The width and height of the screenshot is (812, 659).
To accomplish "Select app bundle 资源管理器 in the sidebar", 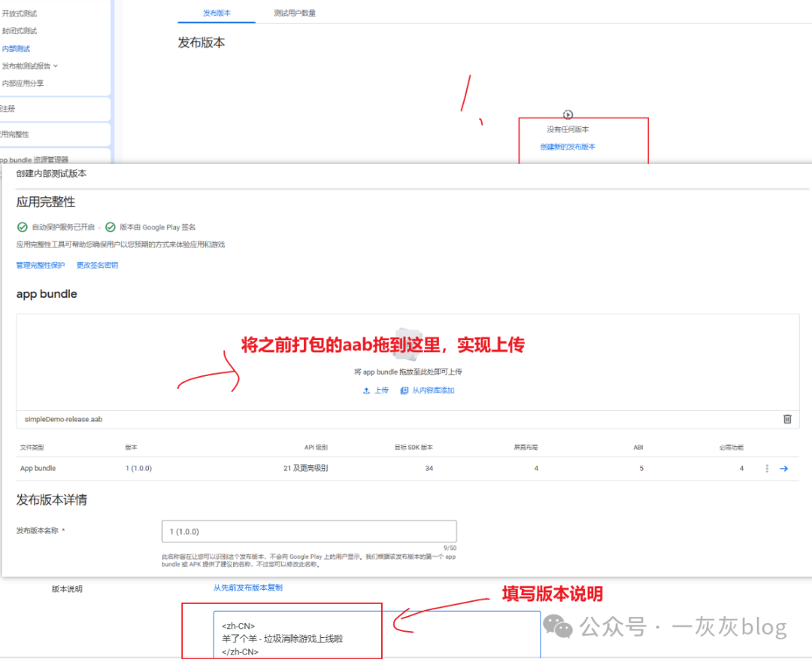I will coord(32,159).
